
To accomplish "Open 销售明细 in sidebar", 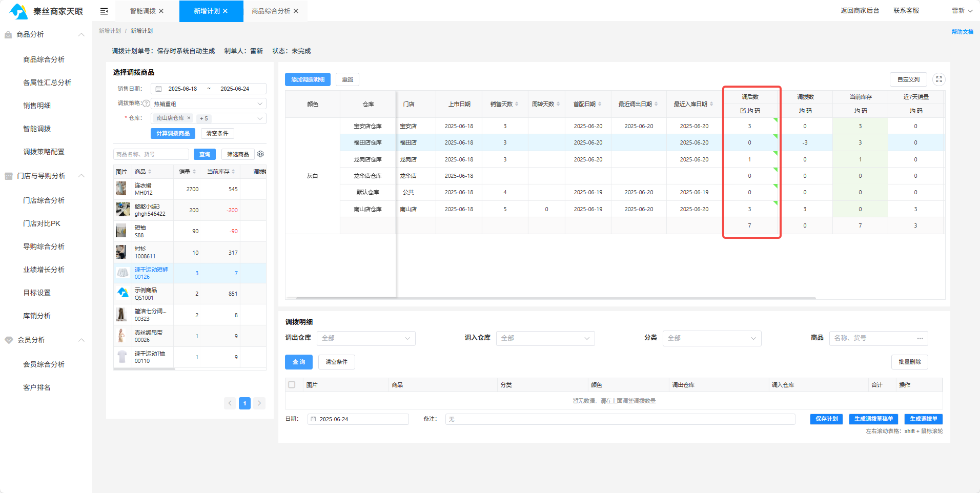I will tap(37, 106).
